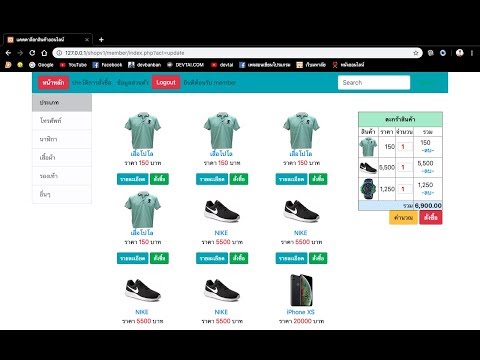Go back with the browser back arrow
The image size is (480, 360).
[9, 53]
